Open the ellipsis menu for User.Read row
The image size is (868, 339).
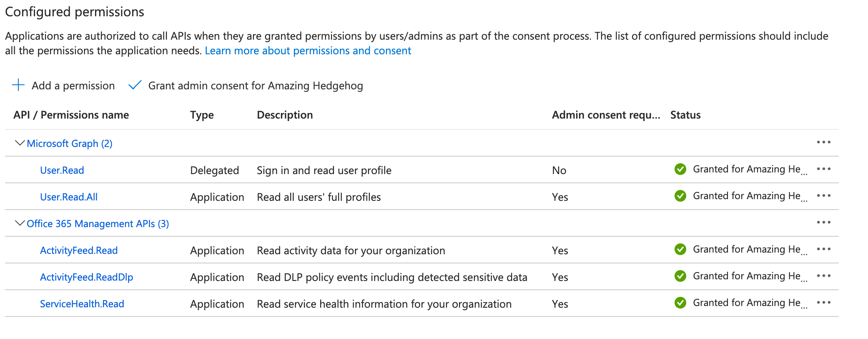click(823, 169)
